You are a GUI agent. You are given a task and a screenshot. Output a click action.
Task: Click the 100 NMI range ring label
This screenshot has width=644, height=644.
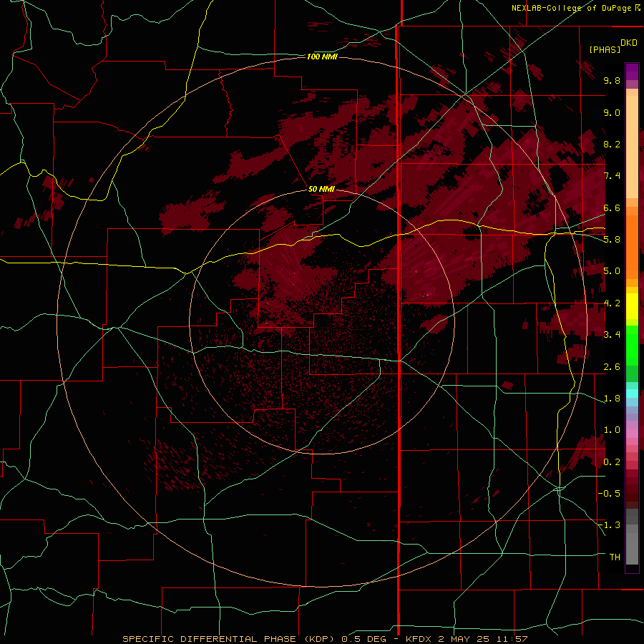[322, 57]
